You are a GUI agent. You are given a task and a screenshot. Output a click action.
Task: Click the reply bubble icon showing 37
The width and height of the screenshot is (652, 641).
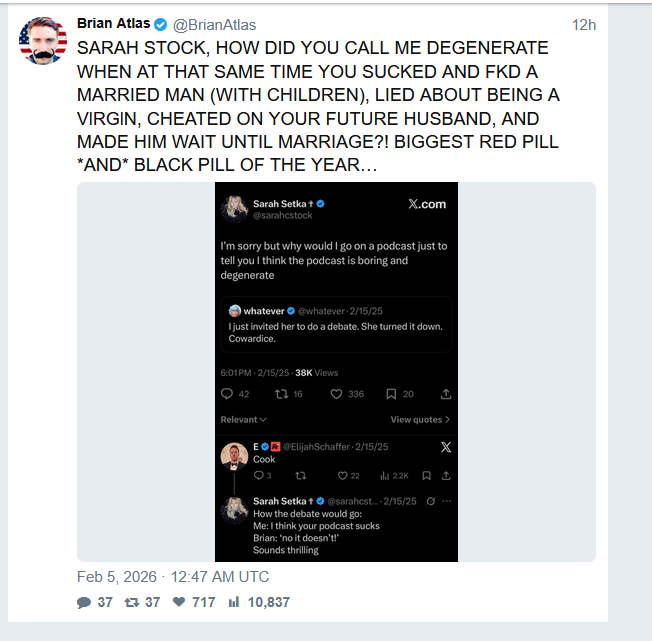click(x=83, y=602)
